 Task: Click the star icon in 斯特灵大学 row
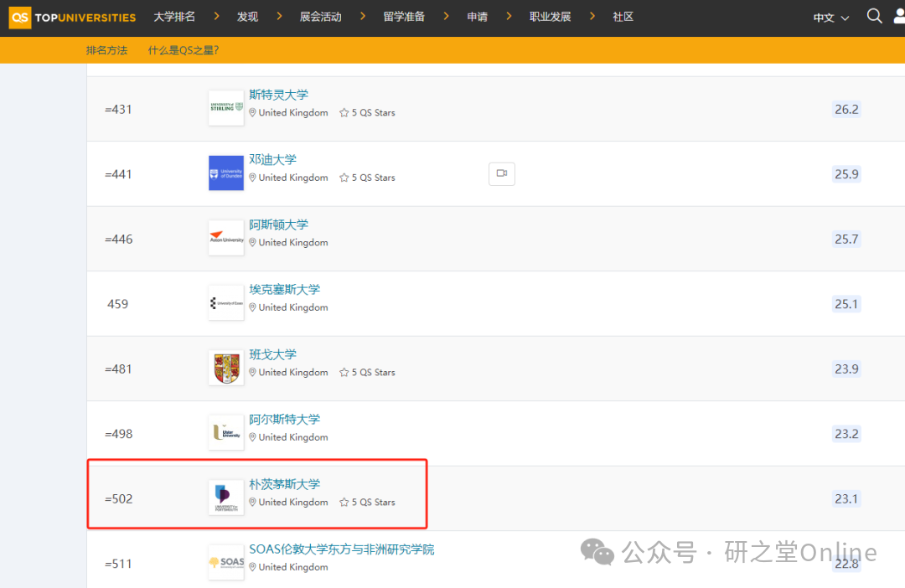(x=344, y=112)
